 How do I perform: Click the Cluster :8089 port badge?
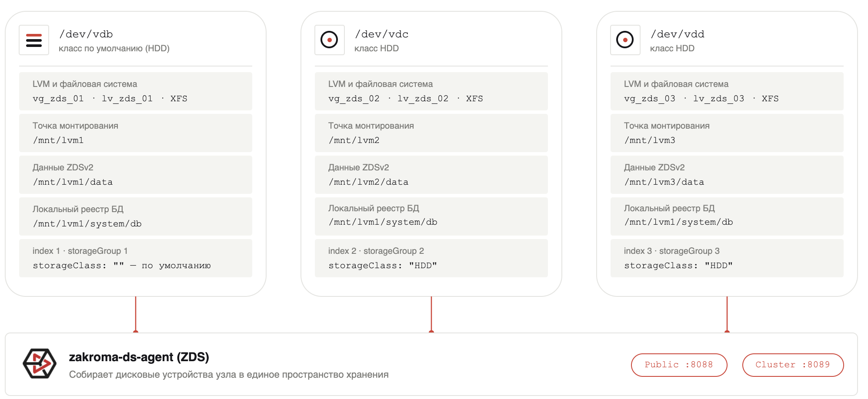point(793,365)
